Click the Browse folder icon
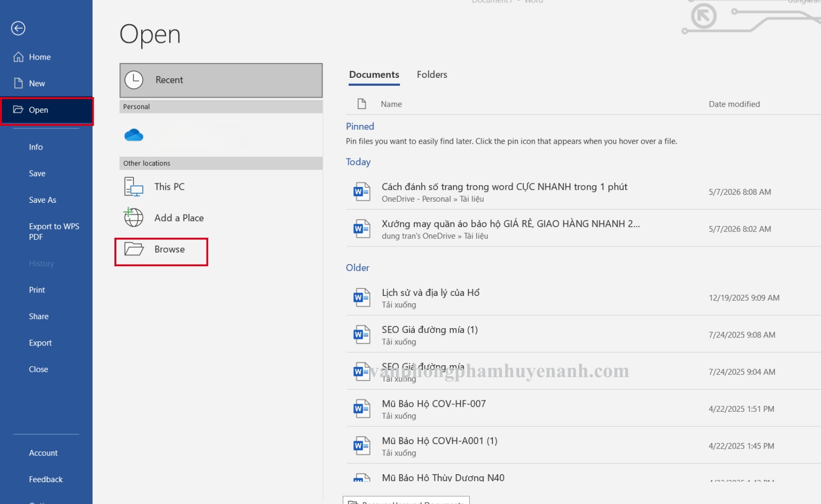The height and width of the screenshot is (504, 821). (134, 249)
